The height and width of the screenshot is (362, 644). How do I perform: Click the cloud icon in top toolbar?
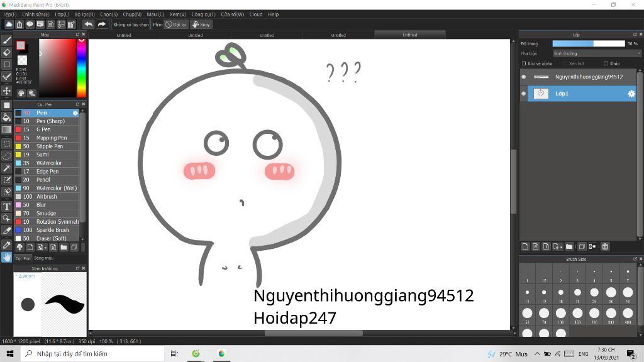coord(9,25)
